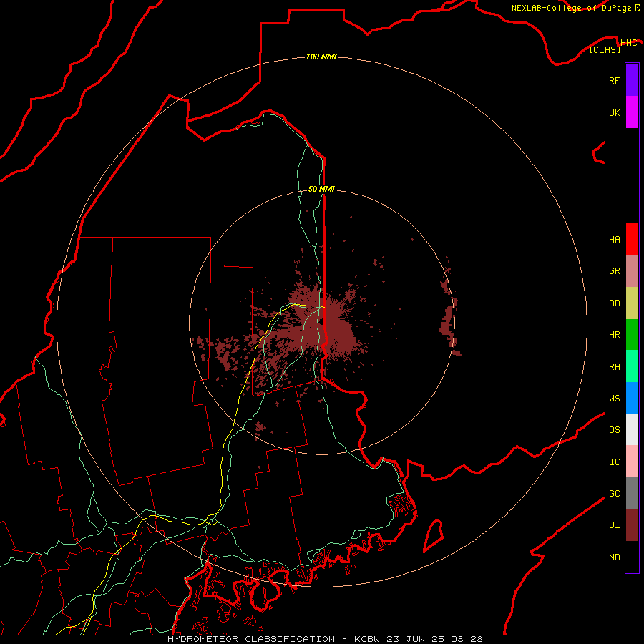Click the ND black legend swatch
Screen dimensions: 644x644
click(632, 557)
